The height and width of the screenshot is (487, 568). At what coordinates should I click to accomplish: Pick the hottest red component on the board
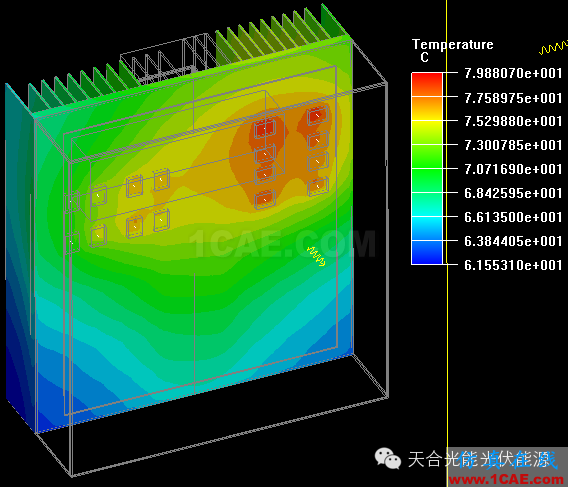(x=264, y=129)
